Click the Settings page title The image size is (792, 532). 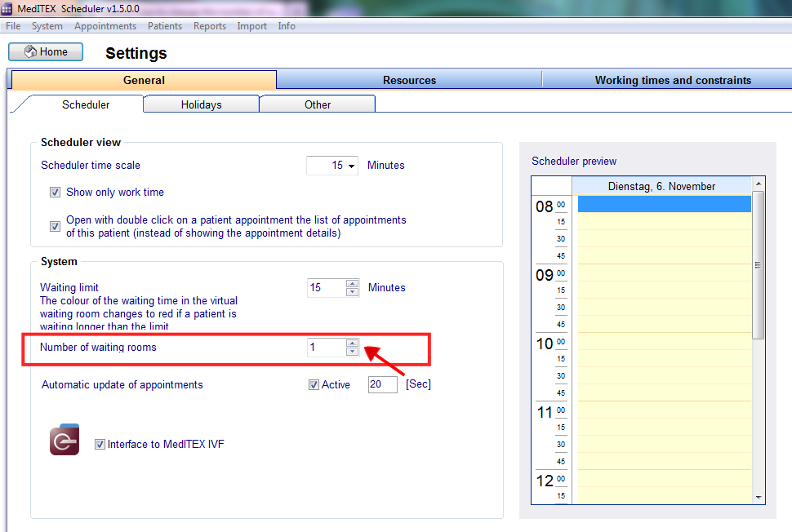[136, 53]
